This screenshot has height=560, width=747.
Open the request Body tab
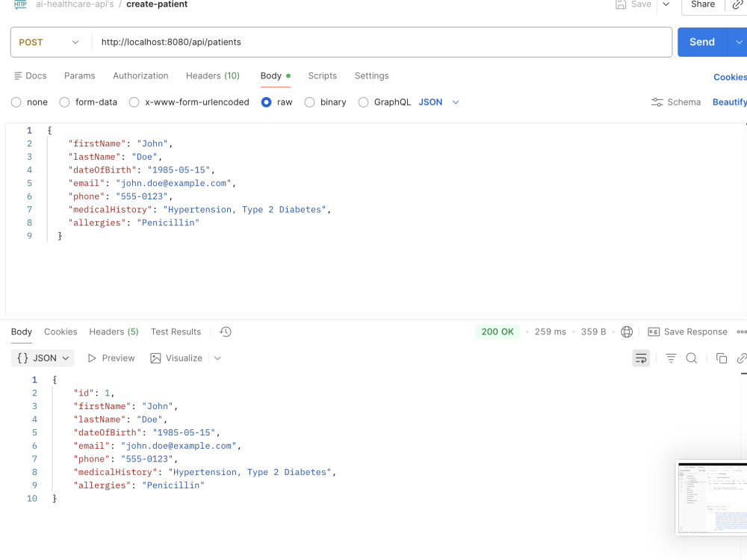(276, 75)
